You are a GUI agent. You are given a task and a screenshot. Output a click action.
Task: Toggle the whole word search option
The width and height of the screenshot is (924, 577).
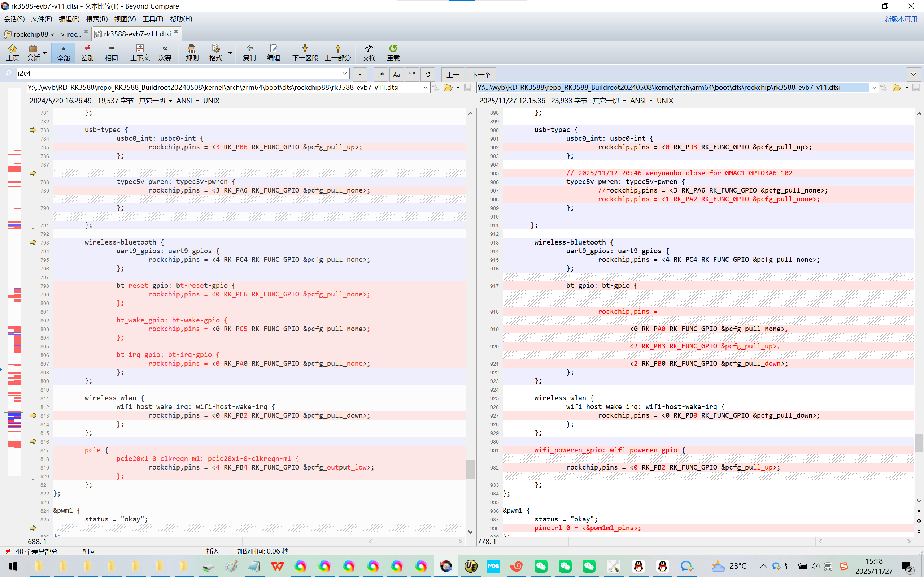pos(411,74)
